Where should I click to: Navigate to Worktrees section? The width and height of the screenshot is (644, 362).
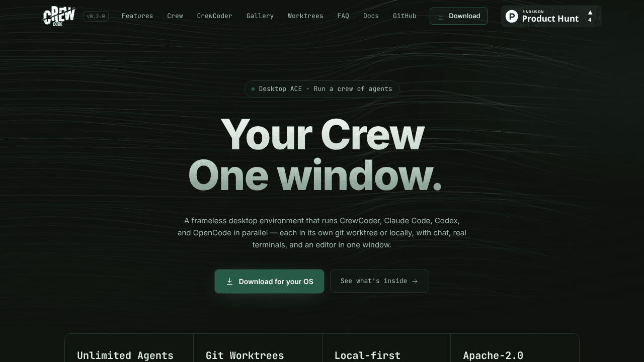tap(305, 16)
